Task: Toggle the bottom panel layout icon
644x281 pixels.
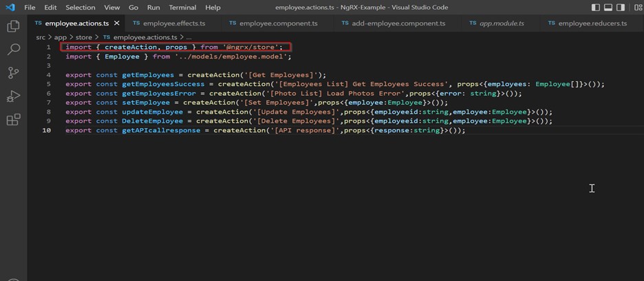Action: [x=608, y=8]
